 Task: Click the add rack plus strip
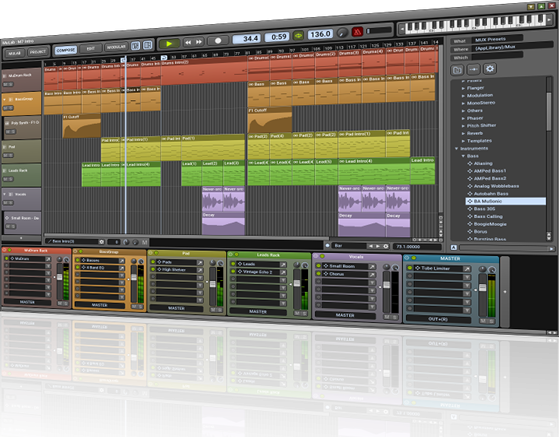(505, 292)
